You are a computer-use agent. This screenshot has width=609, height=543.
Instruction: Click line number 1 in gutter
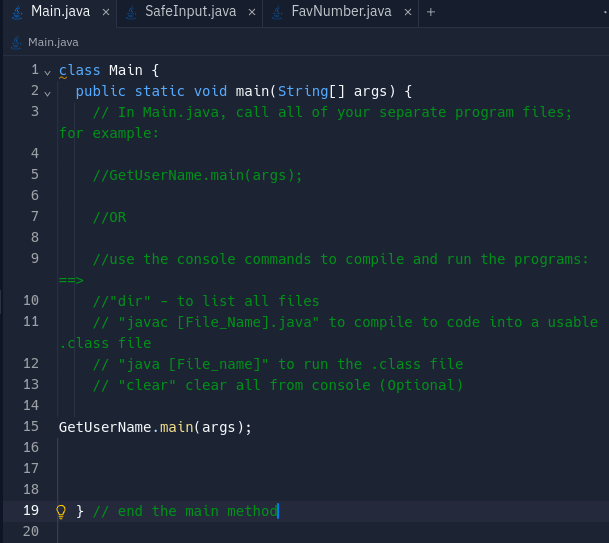pos(35,70)
